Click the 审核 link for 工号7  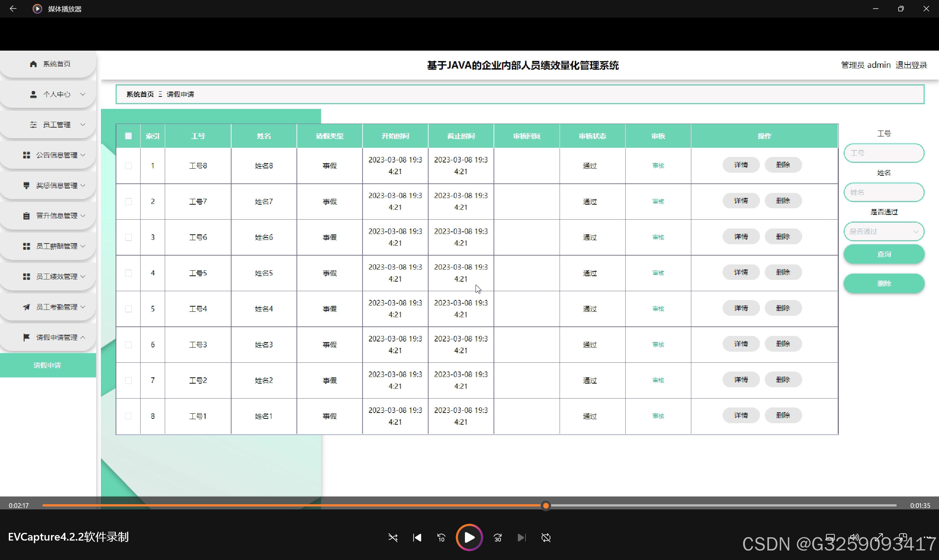click(x=658, y=201)
